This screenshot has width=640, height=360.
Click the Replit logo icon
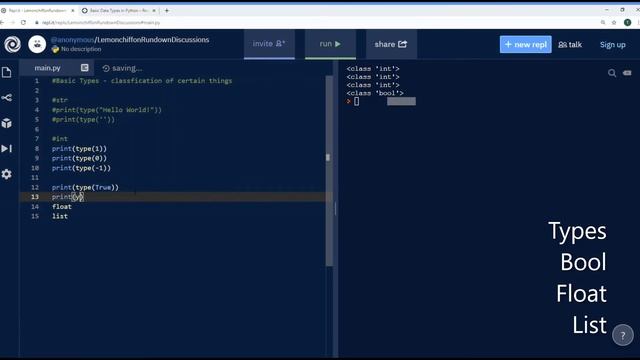click(x=12, y=44)
